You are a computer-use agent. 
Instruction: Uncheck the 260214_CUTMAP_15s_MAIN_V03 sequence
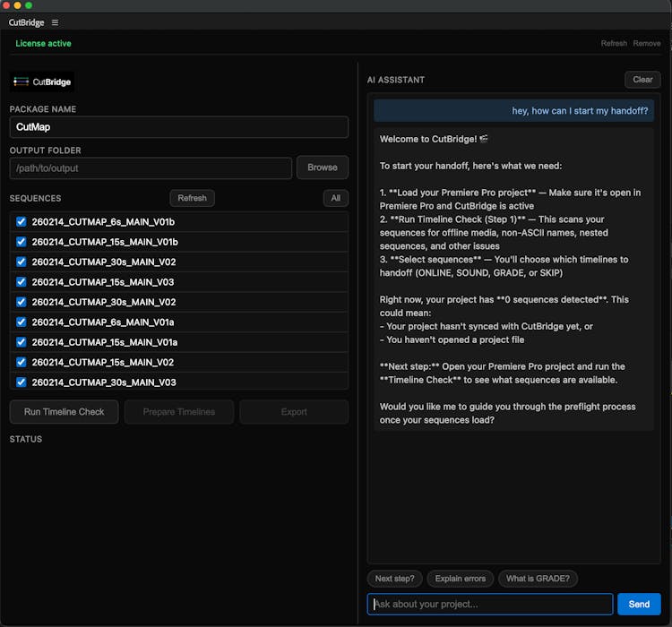tap(22, 282)
